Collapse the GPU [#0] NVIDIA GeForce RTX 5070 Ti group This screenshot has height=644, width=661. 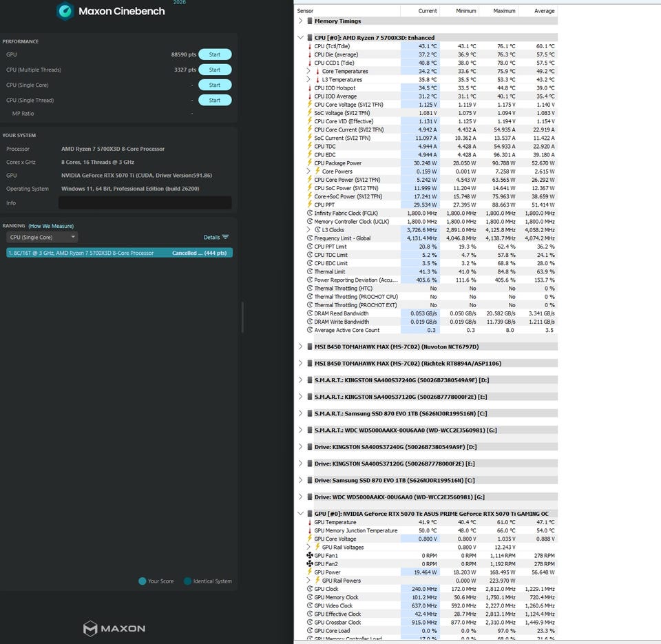pos(300,514)
